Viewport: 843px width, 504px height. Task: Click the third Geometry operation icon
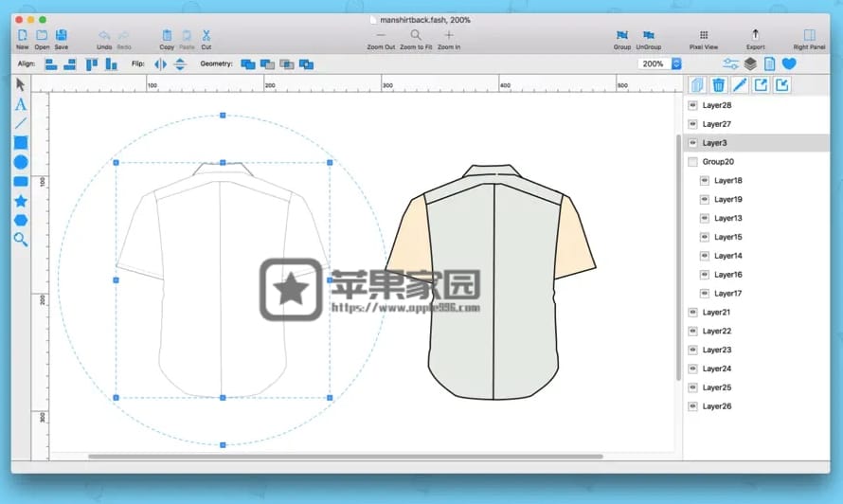[287, 64]
